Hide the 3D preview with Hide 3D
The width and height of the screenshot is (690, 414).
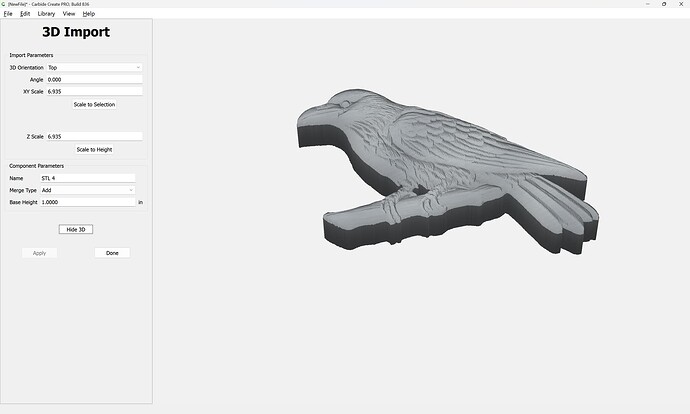[76, 229]
